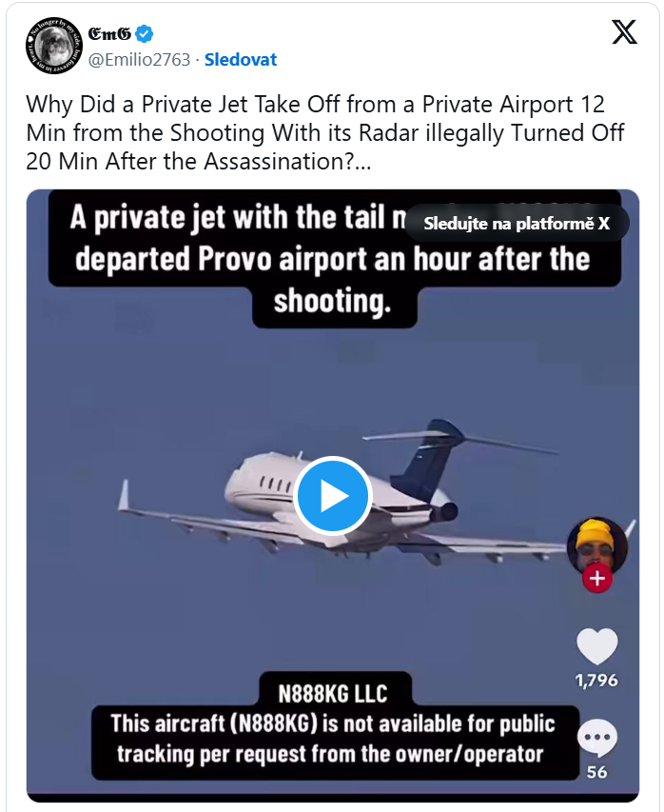Screen dimensions: 664x812
Task: Click the N888KG LLC label
Action: click(x=332, y=690)
